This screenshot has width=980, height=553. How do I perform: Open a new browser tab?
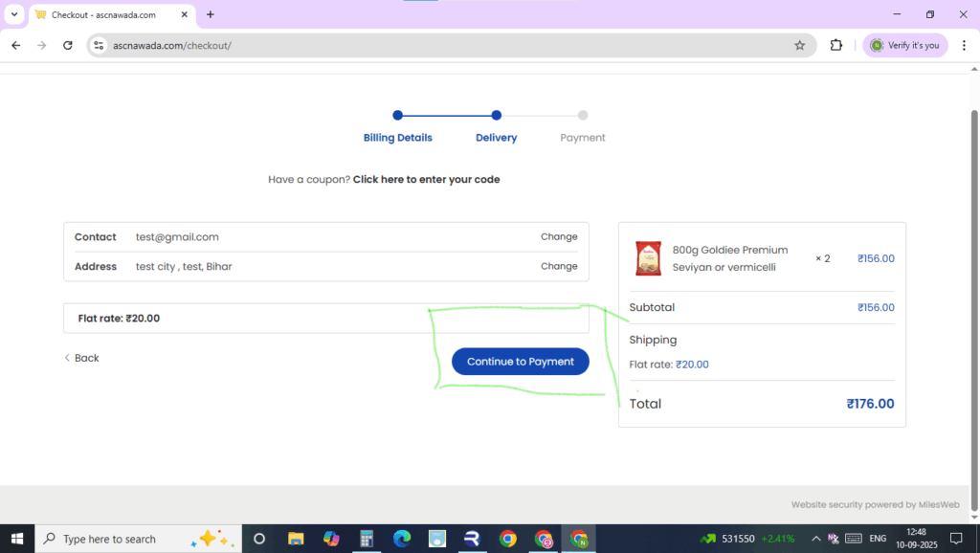211,14
